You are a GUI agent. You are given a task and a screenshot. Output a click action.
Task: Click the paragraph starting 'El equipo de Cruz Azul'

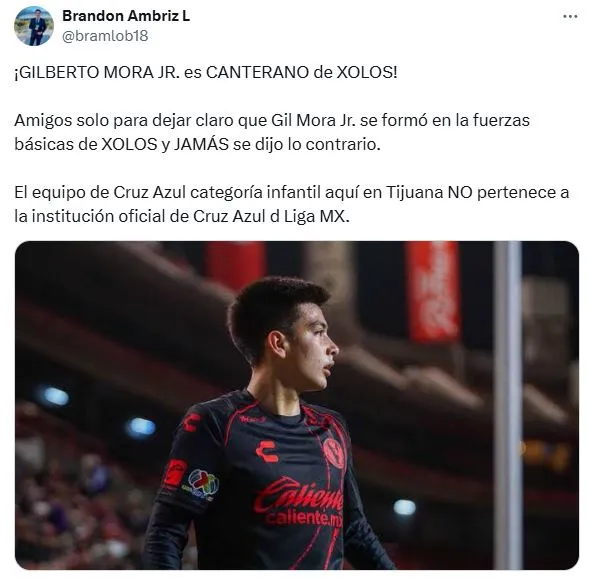(x=291, y=204)
